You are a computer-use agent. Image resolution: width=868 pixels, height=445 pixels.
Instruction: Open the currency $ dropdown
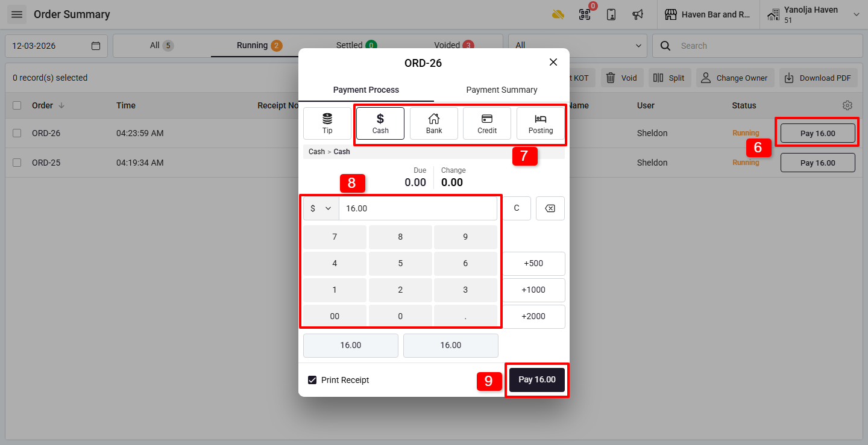click(321, 208)
